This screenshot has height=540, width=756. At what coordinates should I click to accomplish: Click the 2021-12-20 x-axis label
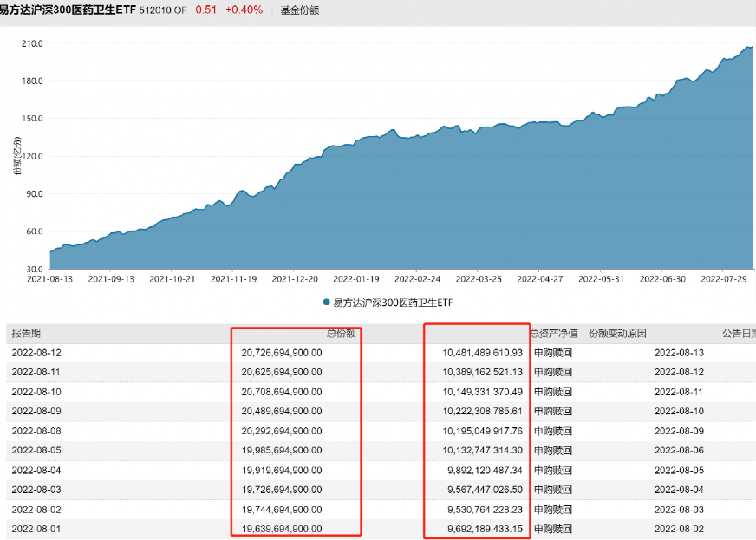click(296, 279)
